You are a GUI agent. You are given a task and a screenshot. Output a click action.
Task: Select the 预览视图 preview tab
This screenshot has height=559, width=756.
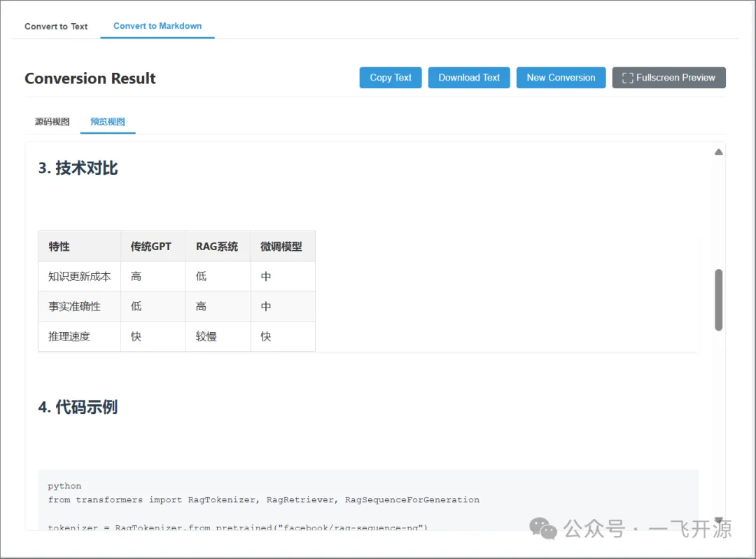click(x=108, y=122)
